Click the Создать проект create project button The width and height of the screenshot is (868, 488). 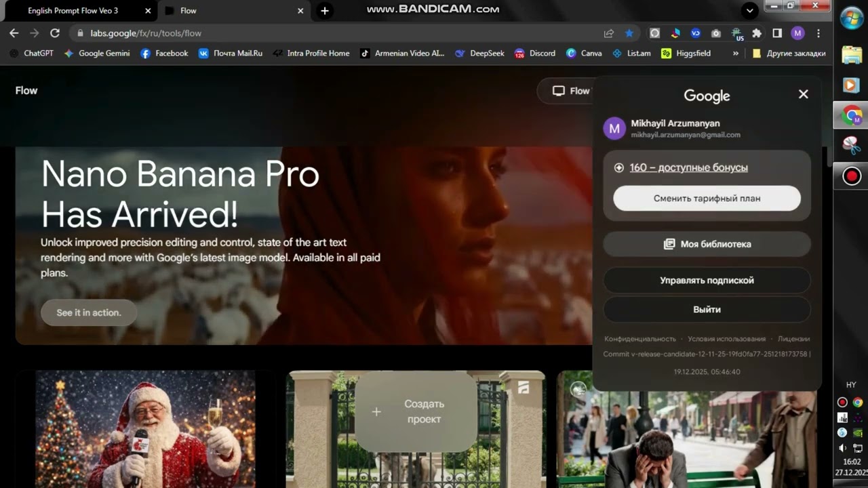coord(416,411)
